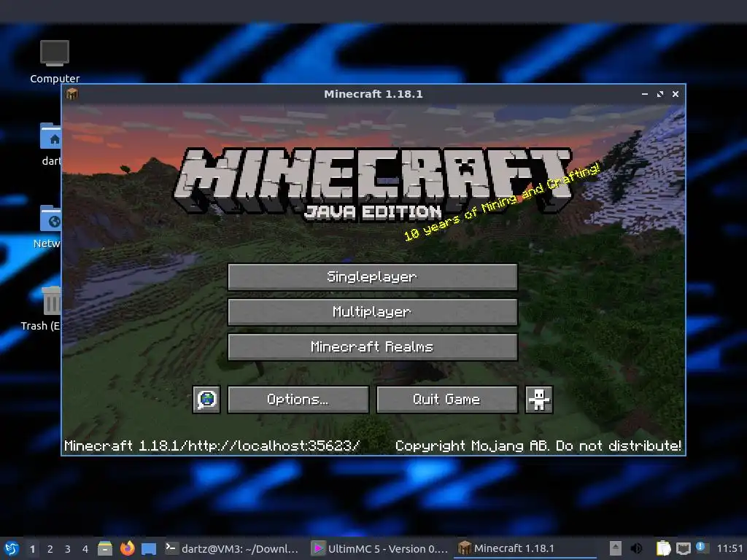747x560 pixels.
Task: Launch the file manager from the taskbar
Action: pos(105,548)
